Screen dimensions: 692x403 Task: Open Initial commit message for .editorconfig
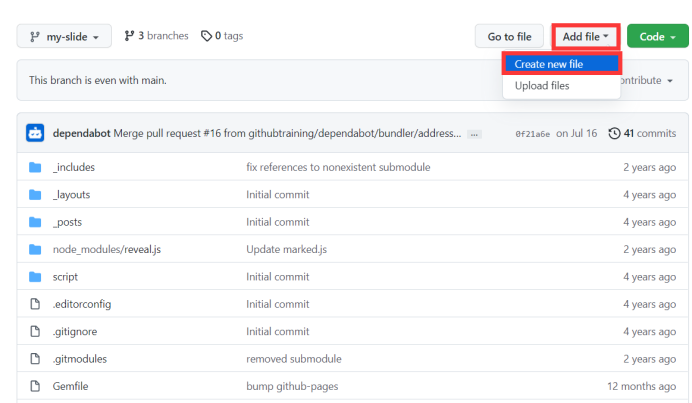(278, 304)
